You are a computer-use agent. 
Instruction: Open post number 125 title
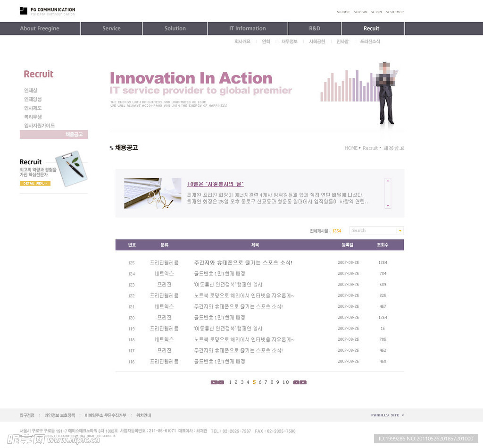tap(243, 262)
